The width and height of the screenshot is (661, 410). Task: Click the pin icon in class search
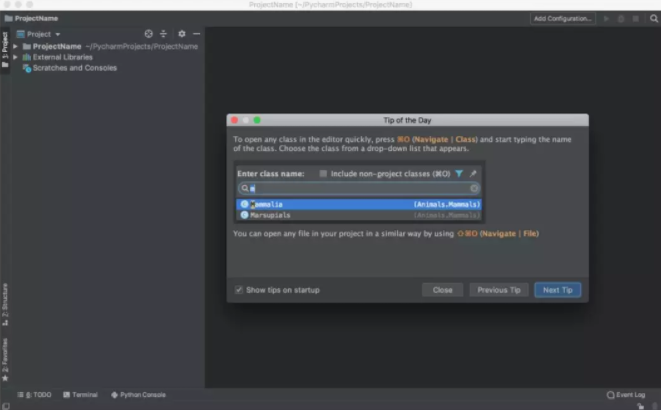[473, 173]
